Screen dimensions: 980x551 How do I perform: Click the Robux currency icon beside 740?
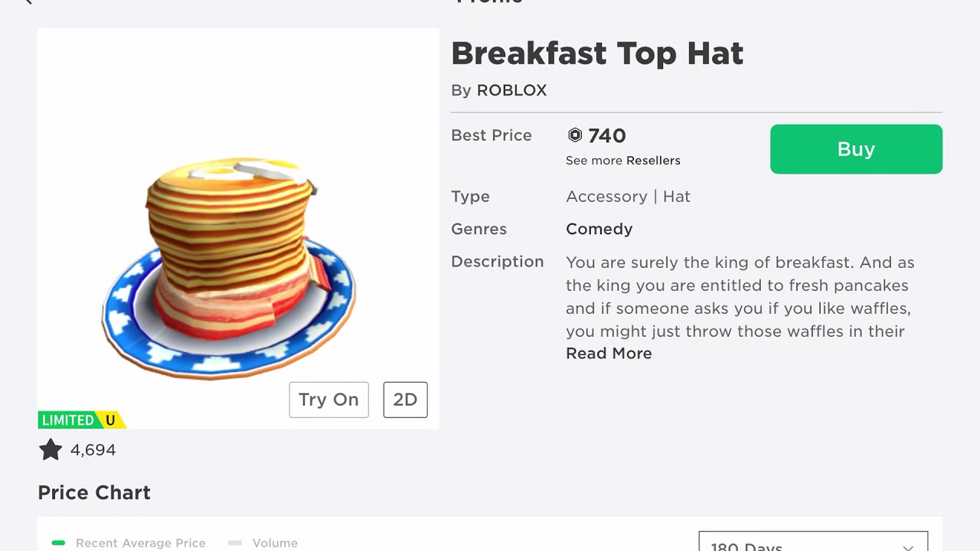coord(575,135)
